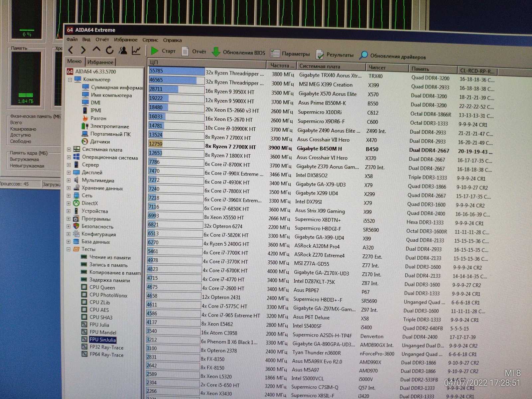Click the Back arrow in AIDA64 toolbar

70,50
